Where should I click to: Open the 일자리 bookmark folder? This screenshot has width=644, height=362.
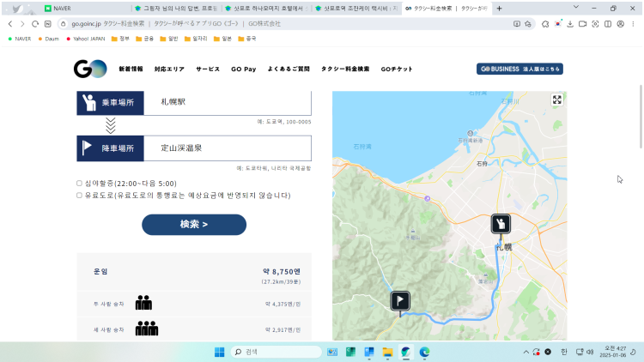[196, 39]
